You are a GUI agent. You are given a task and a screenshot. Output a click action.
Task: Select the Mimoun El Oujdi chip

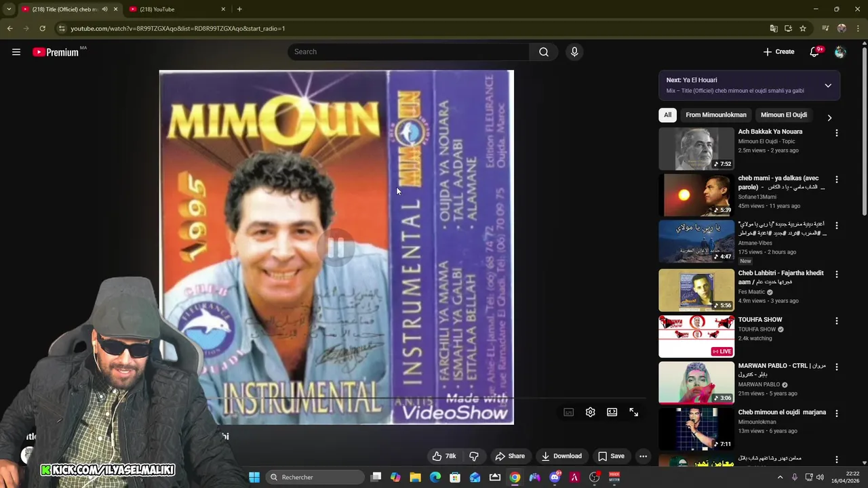click(x=784, y=115)
